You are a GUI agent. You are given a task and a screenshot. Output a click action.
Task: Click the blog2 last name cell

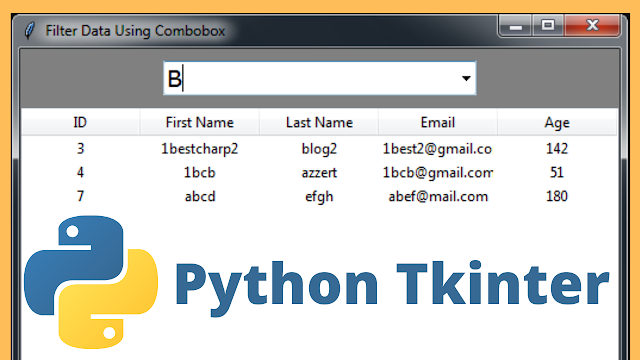click(319, 149)
